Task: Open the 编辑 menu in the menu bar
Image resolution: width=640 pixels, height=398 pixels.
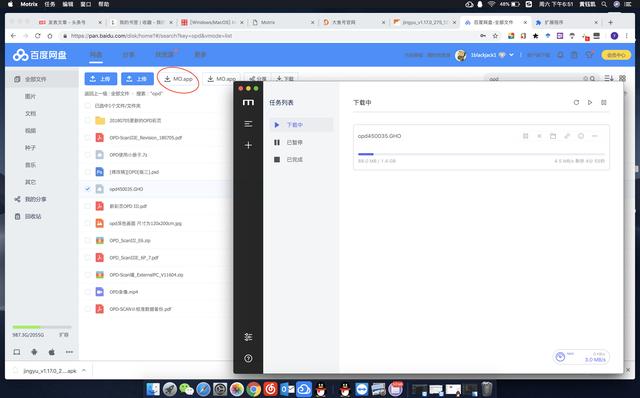Action: pyautogui.click(x=68, y=4)
